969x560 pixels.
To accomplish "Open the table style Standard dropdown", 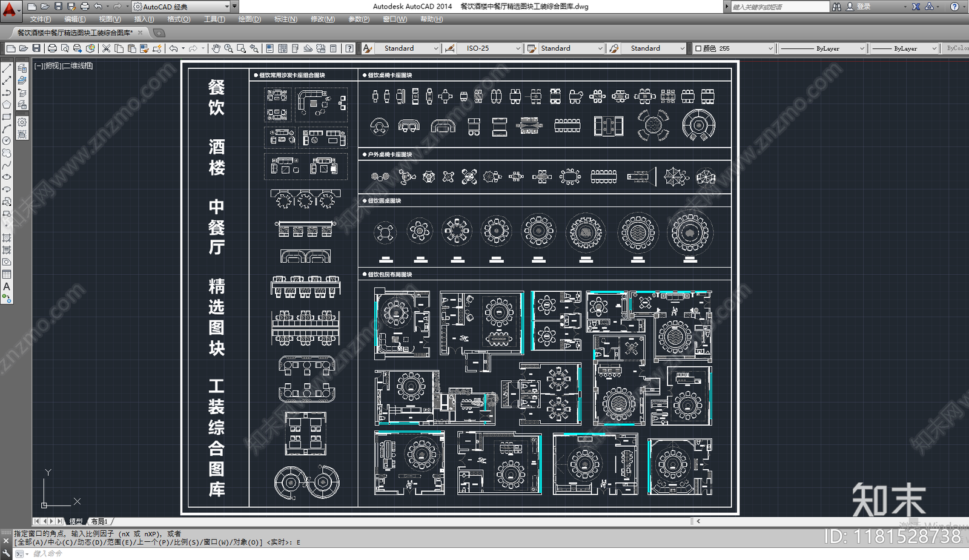I will (571, 48).
